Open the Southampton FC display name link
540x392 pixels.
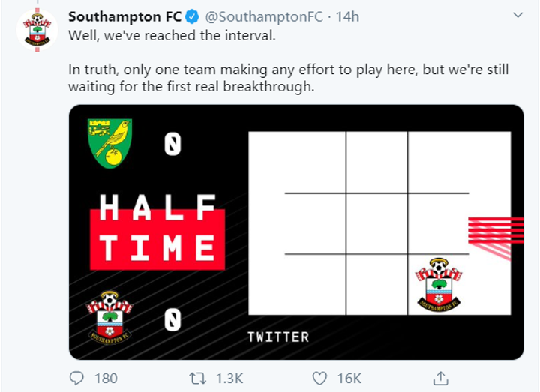(124, 16)
